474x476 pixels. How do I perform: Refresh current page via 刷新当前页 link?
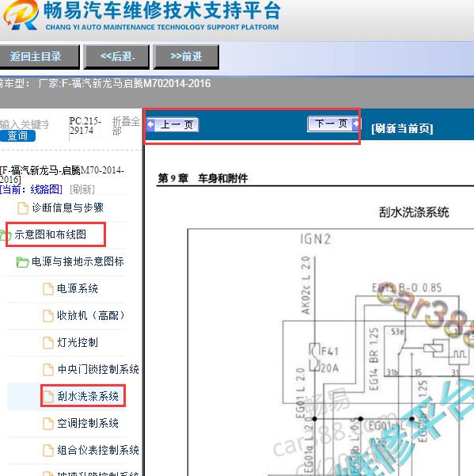(402, 128)
